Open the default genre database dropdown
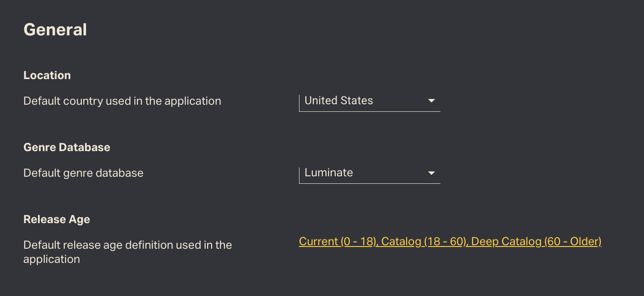644x296 pixels. click(x=369, y=173)
